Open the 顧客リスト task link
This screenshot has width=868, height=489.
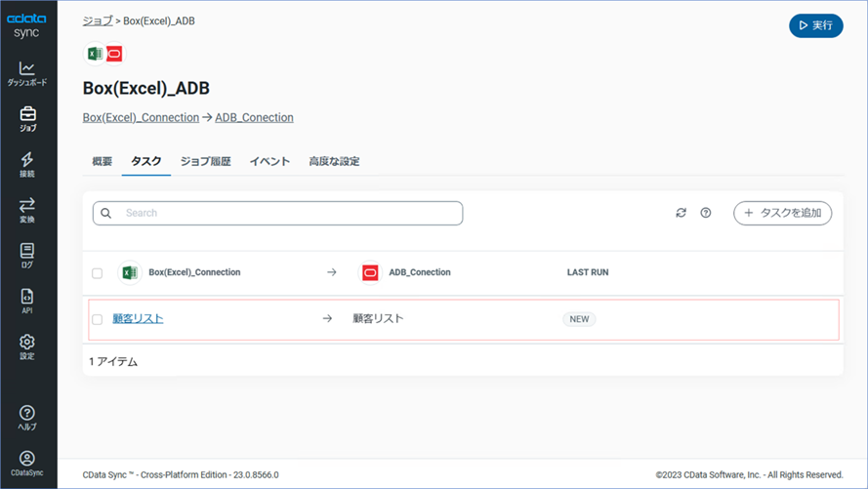138,318
